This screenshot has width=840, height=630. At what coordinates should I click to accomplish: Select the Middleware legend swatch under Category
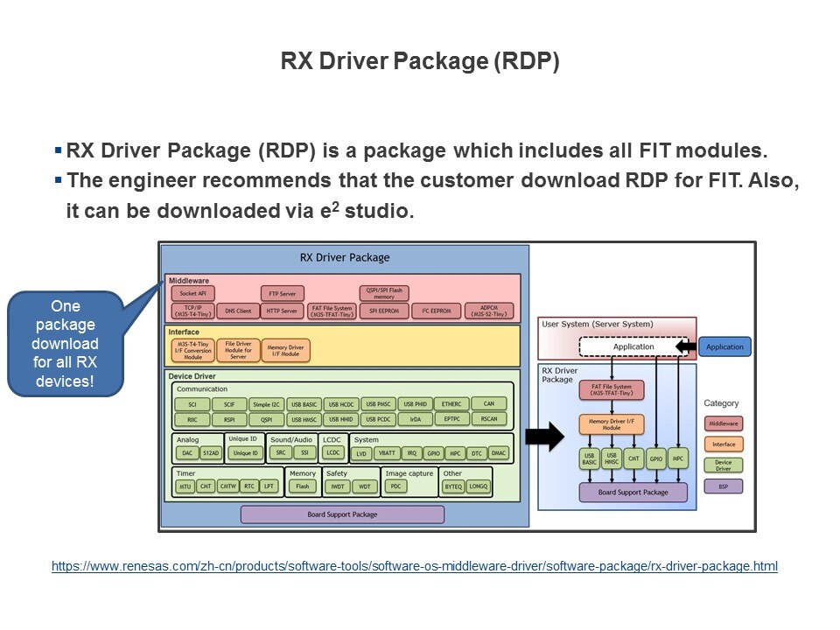pyautogui.click(x=723, y=423)
